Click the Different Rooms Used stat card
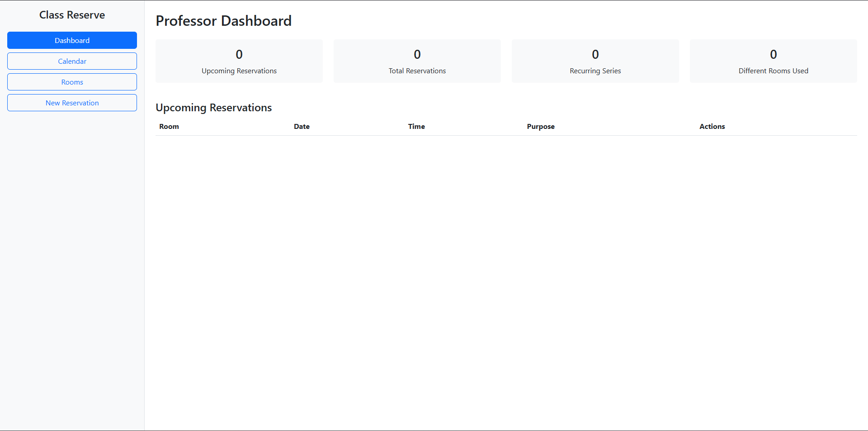 pyautogui.click(x=774, y=61)
